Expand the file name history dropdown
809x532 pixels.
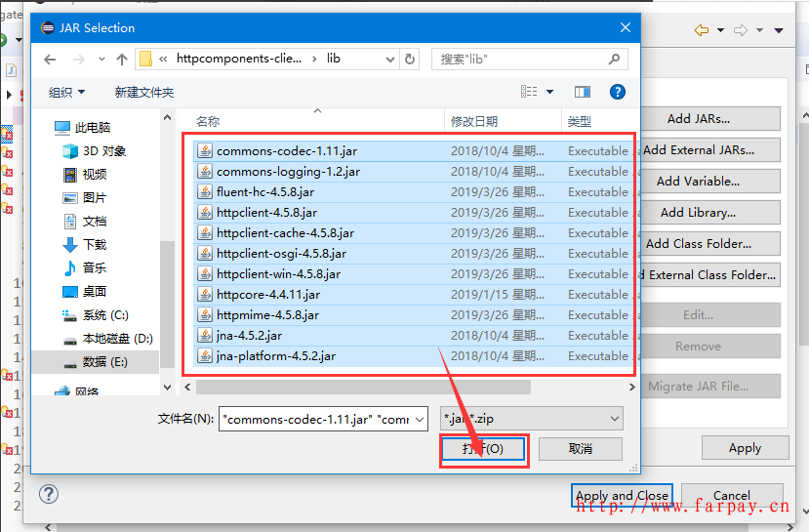point(419,419)
